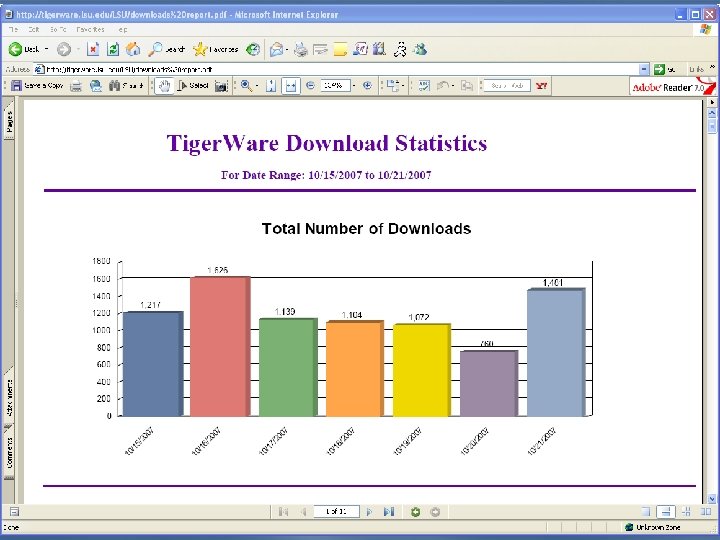
Task: Open the rotate view tool dropdown
Action: pyautogui.click(x=403, y=86)
